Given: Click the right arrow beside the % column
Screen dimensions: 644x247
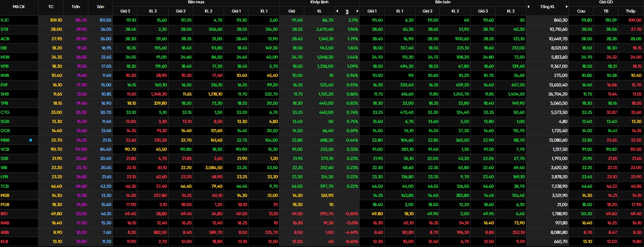Looking at the screenshot, I should click(x=357, y=11).
